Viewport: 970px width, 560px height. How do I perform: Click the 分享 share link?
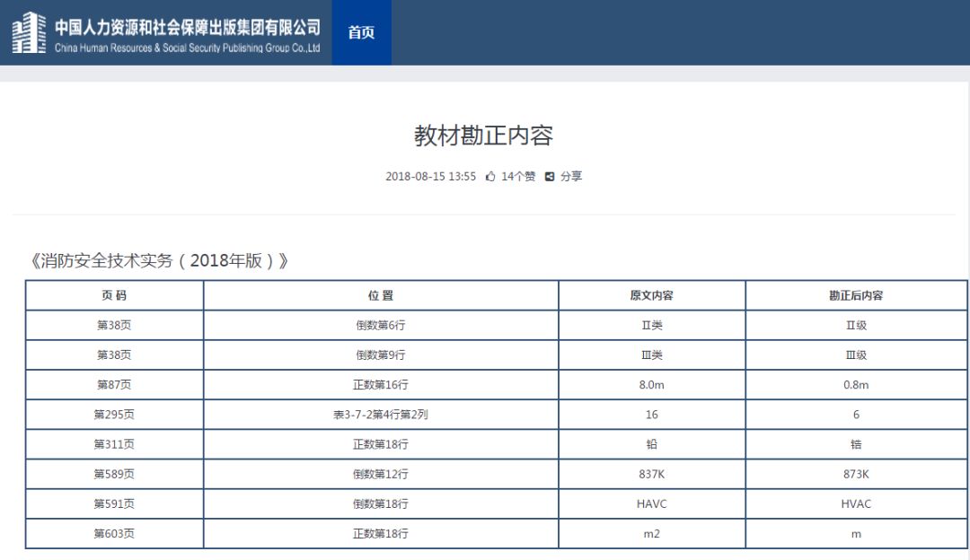pyautogui.click(x=571, y=177)
